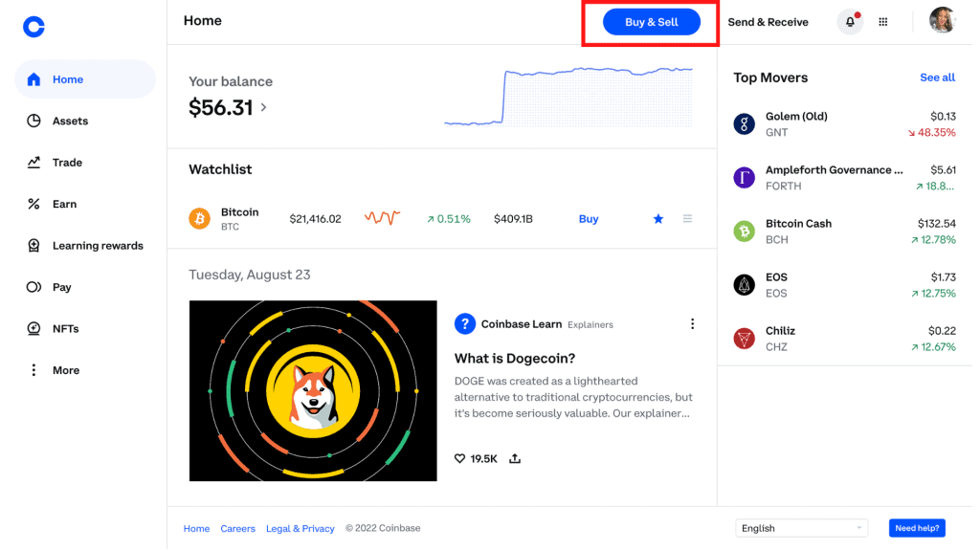980x551 pixels.
Task: Click See all Top Movers
Action: 937,77
